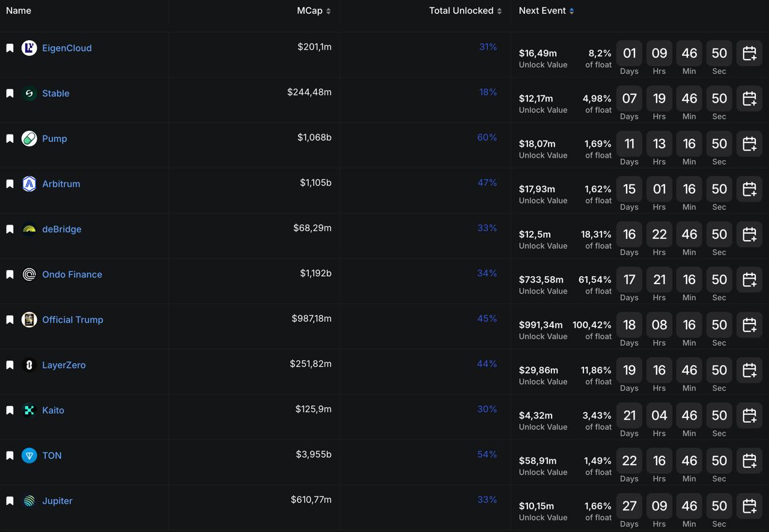
Task: Click the Kaito token logo icon
Action: (29, 410)
